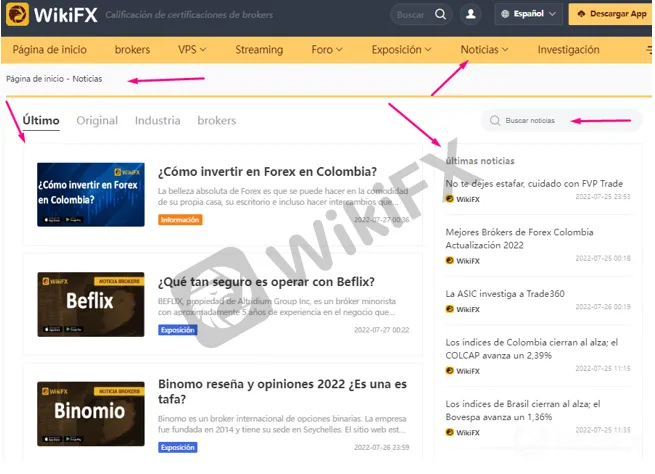Screen dimensions: 655x474
Task: Open the Investigación menu item
Action: coord(569,50)
